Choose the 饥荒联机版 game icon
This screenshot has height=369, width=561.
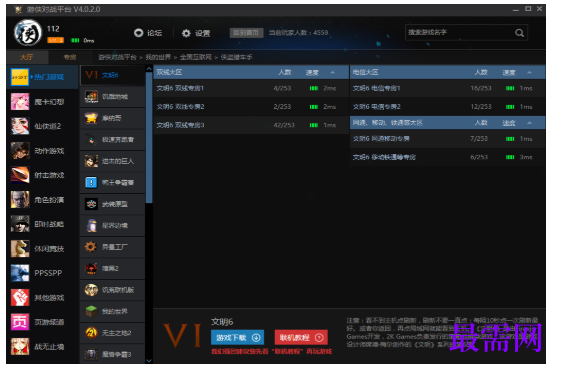92,290
